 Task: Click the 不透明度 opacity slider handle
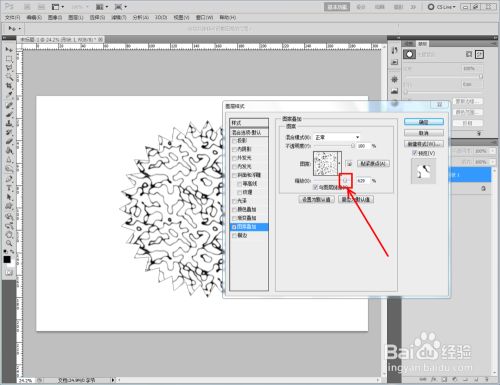point(353,146)
